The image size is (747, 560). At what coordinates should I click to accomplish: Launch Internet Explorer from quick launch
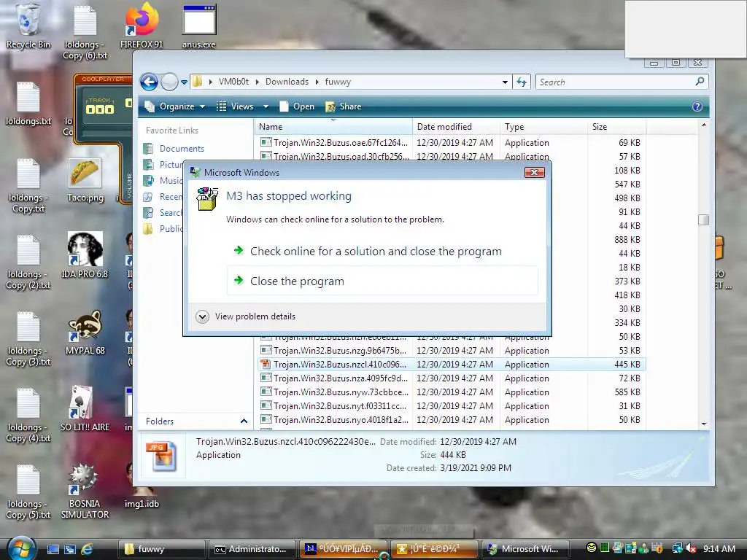[88, 549]
